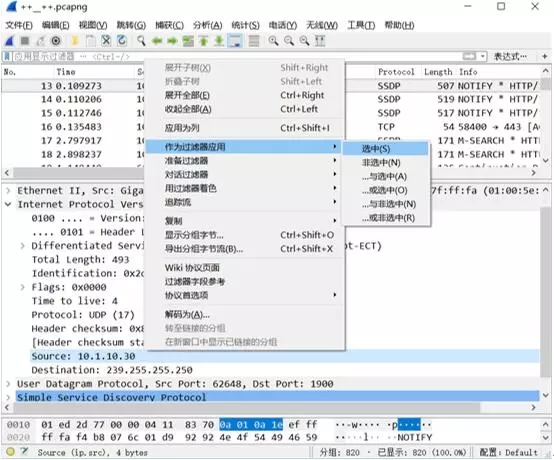
Task: Find a packet with the magnifier icon
Action: coord(141,41)
